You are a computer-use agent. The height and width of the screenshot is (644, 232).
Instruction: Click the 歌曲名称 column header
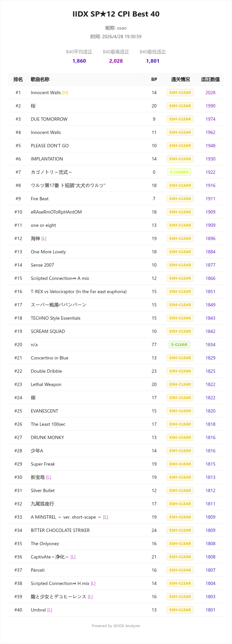coord(40,79)
